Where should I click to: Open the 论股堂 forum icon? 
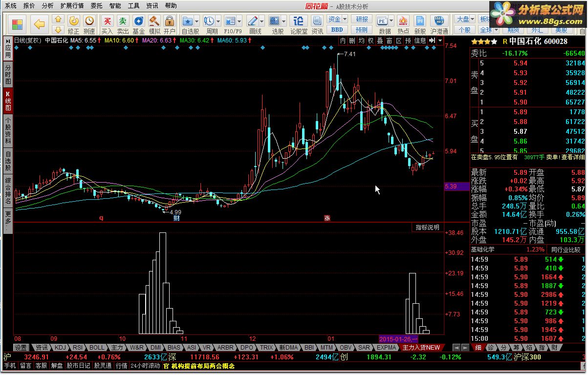click(x=299, y=21)
